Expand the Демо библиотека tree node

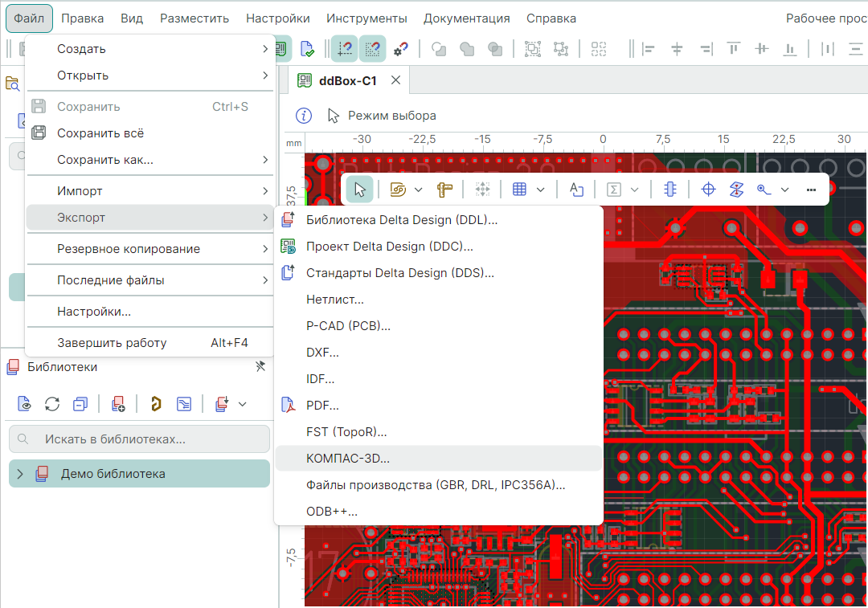point(20,474)
